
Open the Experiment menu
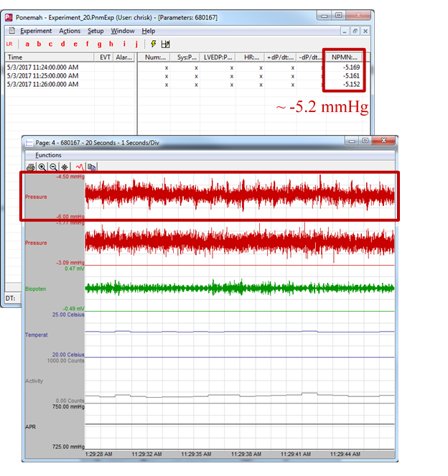pos(36,31)
